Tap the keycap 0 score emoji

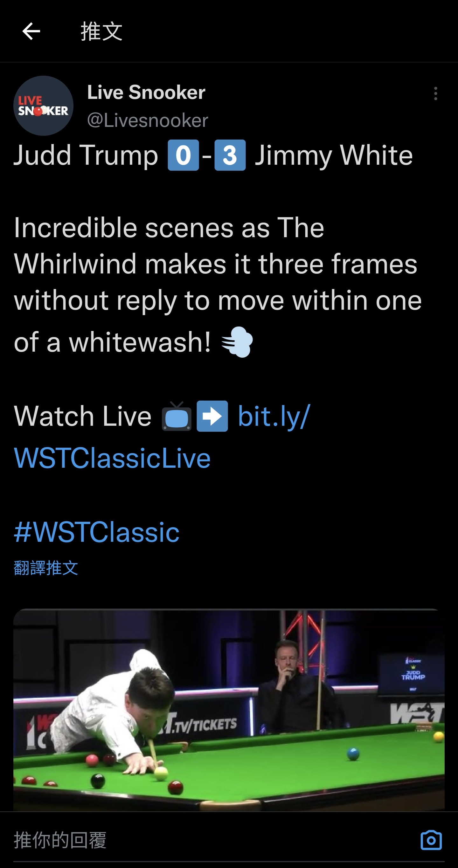[183, 155]
